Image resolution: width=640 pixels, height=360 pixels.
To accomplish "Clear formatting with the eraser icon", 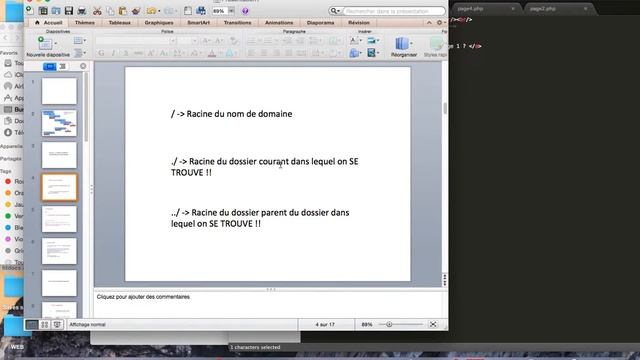I will [234, 40].
